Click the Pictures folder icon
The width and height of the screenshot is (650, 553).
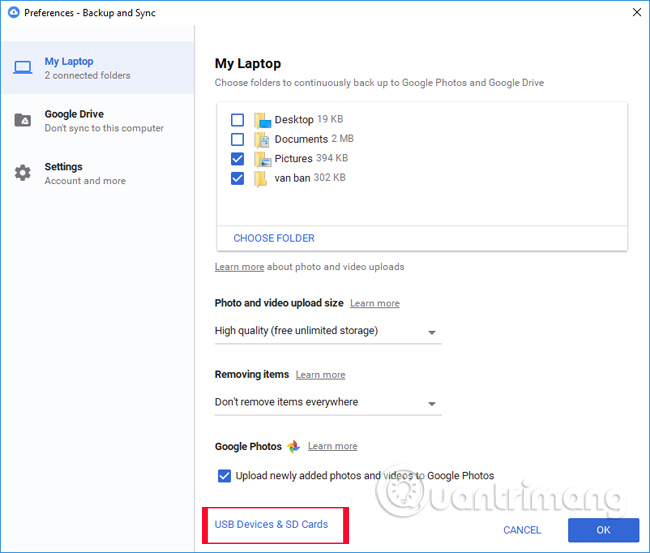pos(262,159)
